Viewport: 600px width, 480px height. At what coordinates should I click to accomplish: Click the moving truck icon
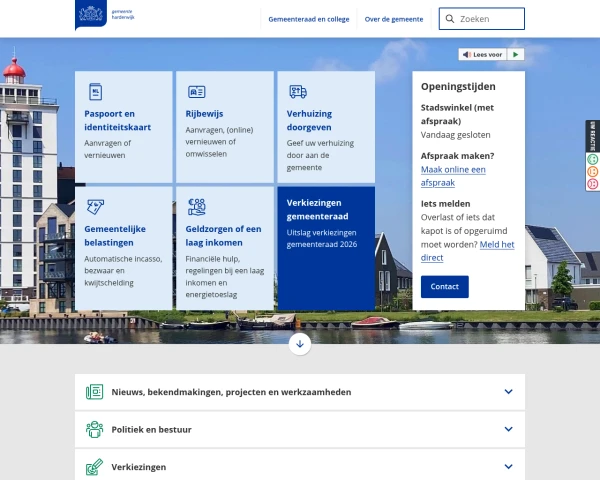[298, 92]
